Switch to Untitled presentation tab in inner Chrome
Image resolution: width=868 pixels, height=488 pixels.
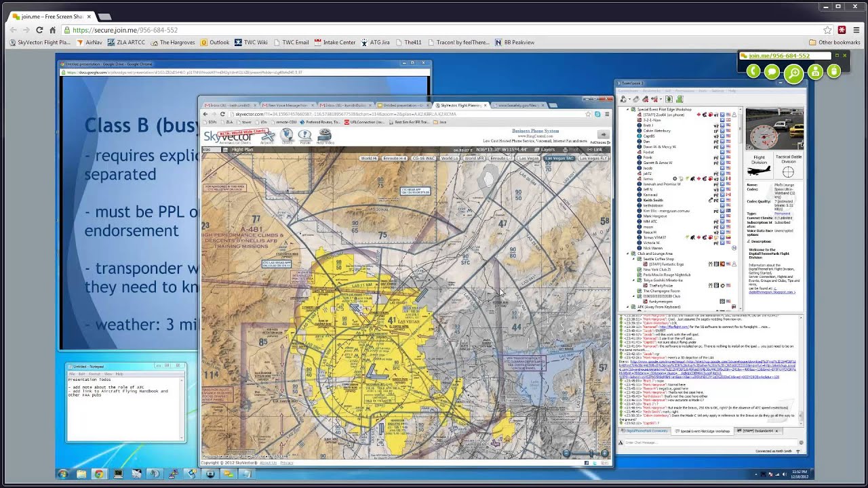coord(403,105)
